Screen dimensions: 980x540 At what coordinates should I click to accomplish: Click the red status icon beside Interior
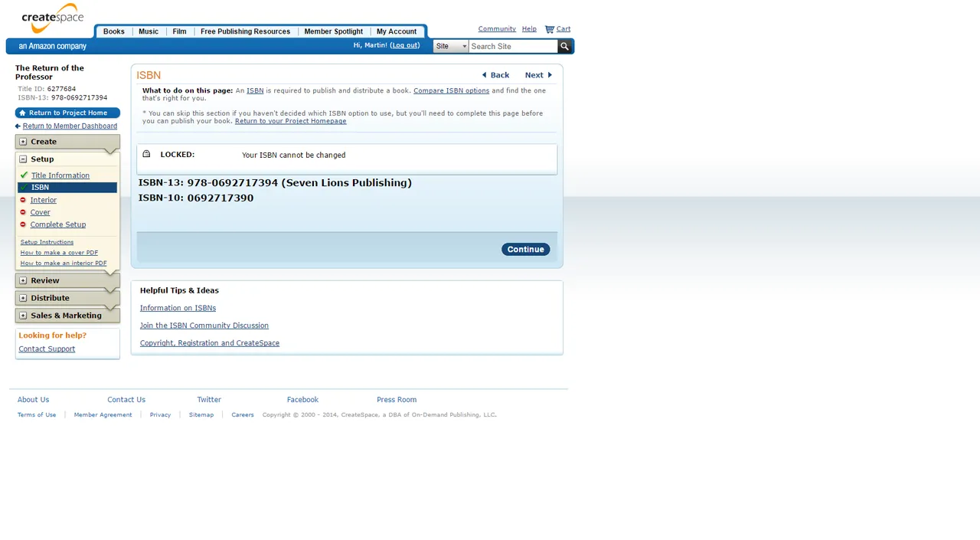23,200
